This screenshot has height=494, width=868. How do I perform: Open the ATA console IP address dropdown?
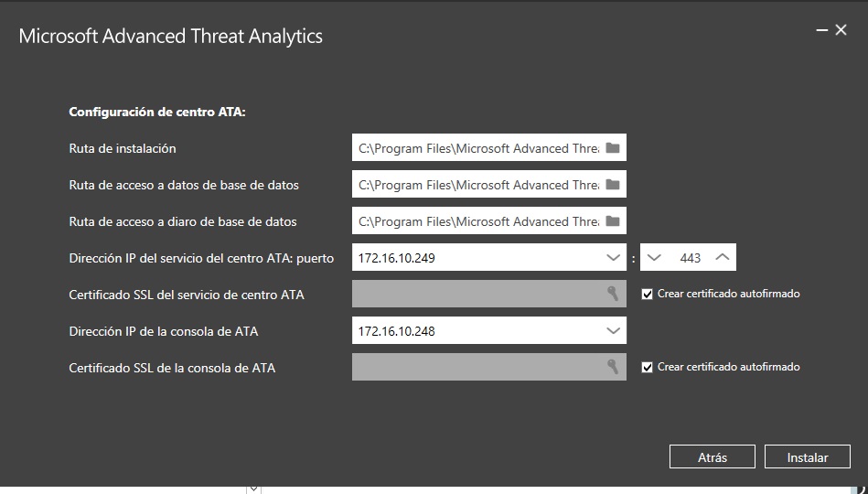point(614,331)
